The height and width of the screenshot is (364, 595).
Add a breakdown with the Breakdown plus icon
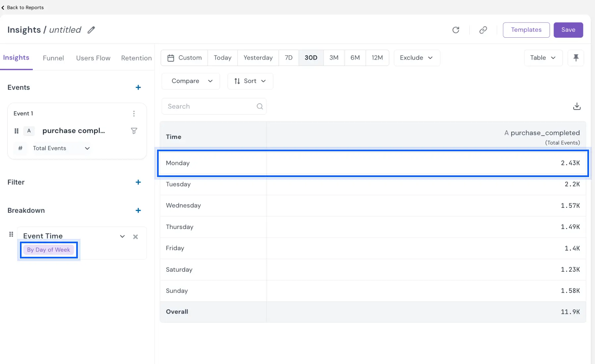pos(138,210)
